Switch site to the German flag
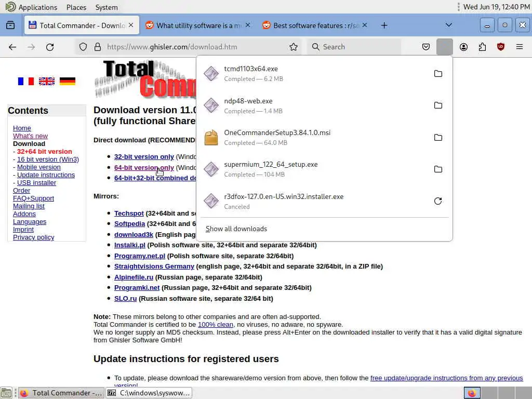Viewport: 532px width, 399px height. 67,81
